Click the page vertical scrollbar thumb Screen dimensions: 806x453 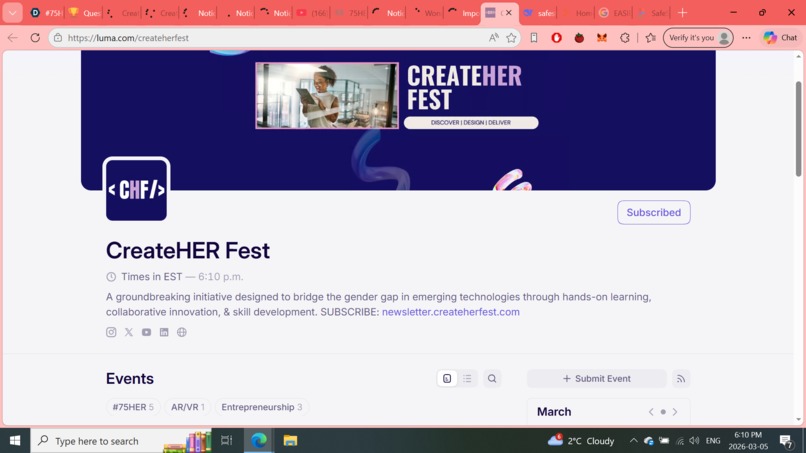click(798, 129)
